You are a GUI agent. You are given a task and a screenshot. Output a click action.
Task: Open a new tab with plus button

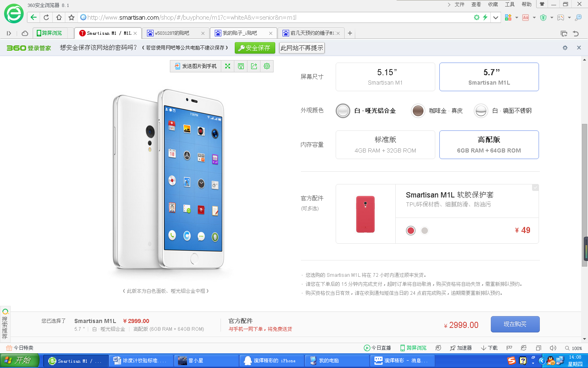(x=350, y=33)
